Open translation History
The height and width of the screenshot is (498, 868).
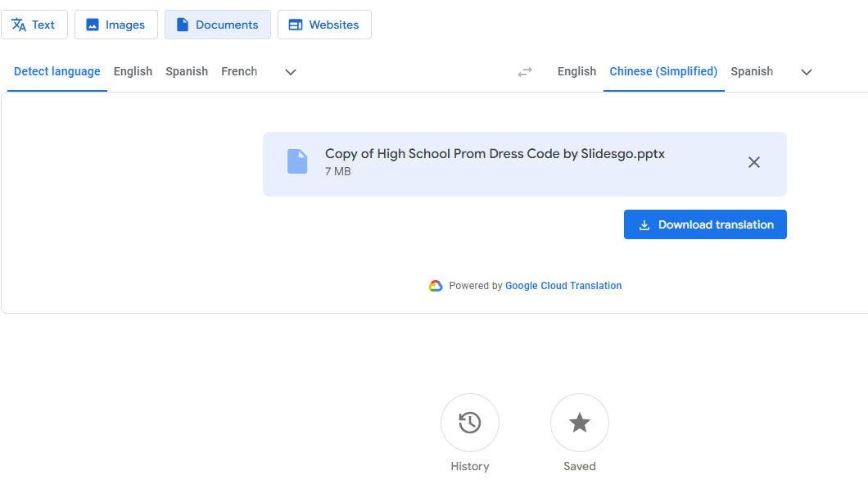(x=470, y=423)
